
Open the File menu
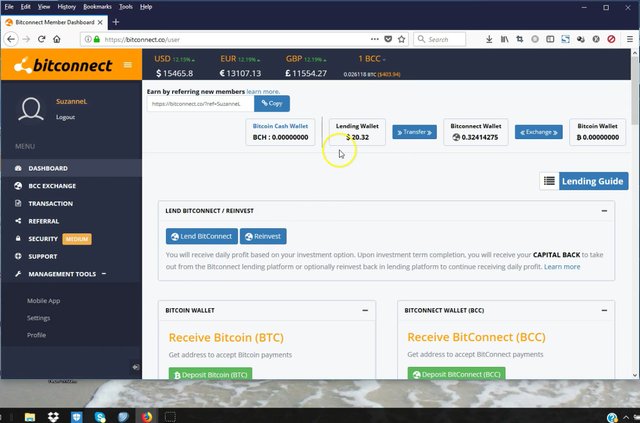9,7
